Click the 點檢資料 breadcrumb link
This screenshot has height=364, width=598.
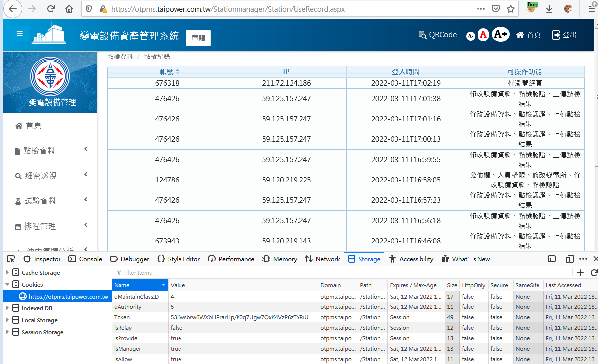click(x=120, y=57)
